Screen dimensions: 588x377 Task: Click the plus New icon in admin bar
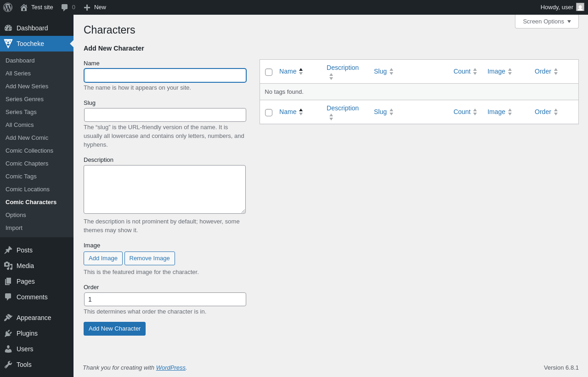point(87,7)
